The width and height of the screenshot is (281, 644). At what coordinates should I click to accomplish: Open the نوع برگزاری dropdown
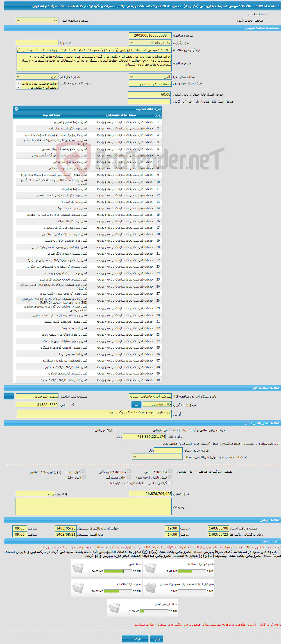click(150, 42)
